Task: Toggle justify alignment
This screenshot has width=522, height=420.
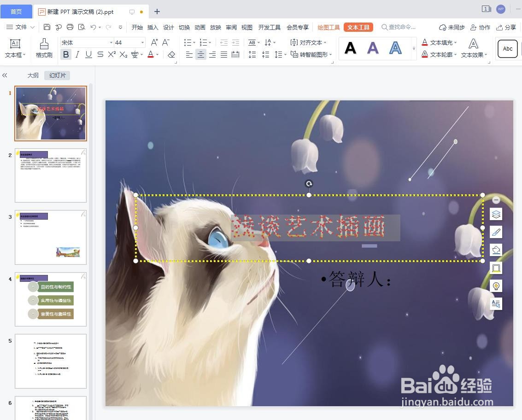Action: point(224,55)
